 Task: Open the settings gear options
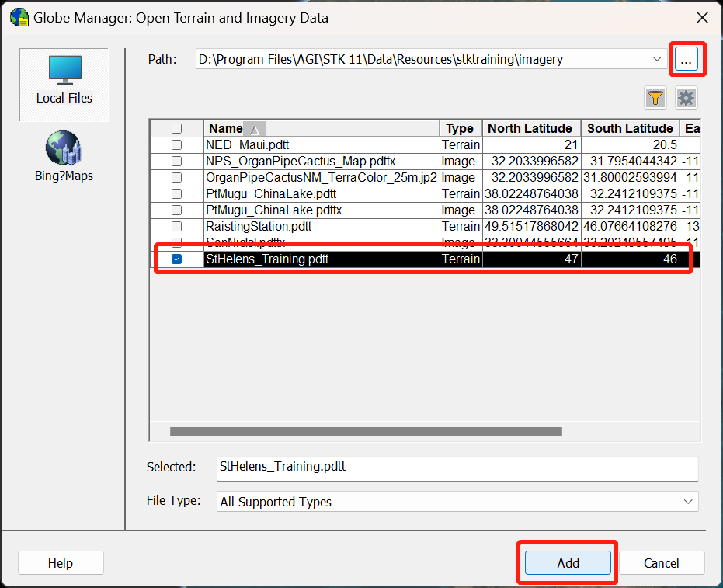tap(686, 97)
